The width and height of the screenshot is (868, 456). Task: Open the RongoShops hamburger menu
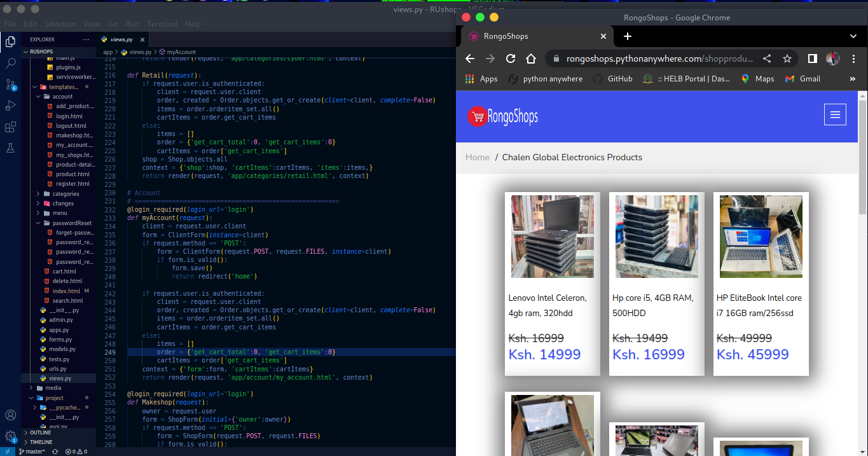coord(835,115)
